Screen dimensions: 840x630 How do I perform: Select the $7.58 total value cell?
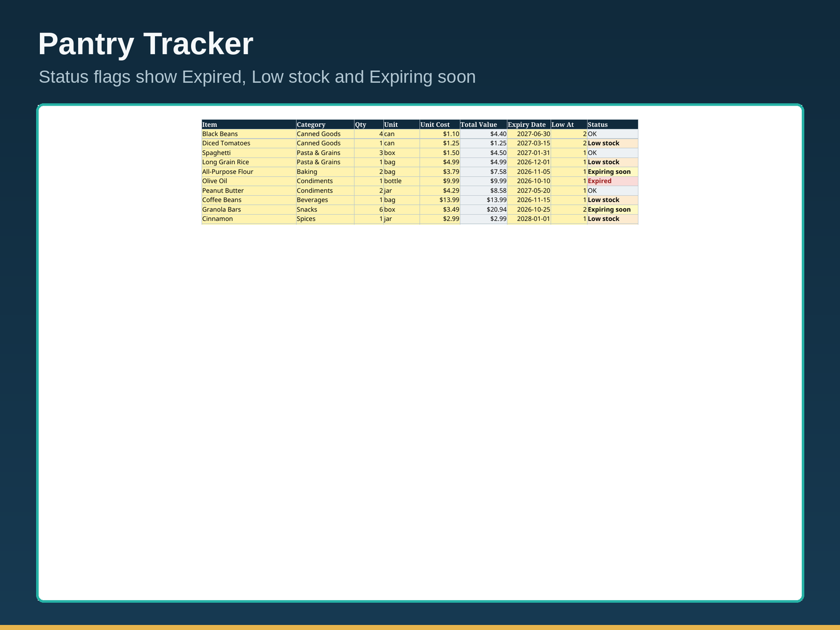point(484,172)
